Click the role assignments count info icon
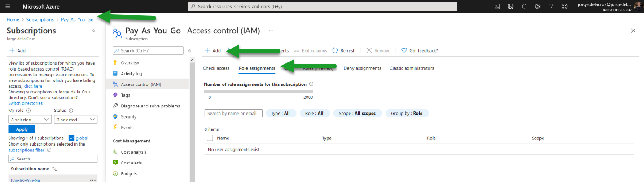Screen dimensions: 644x182 (x=311, y=84)
